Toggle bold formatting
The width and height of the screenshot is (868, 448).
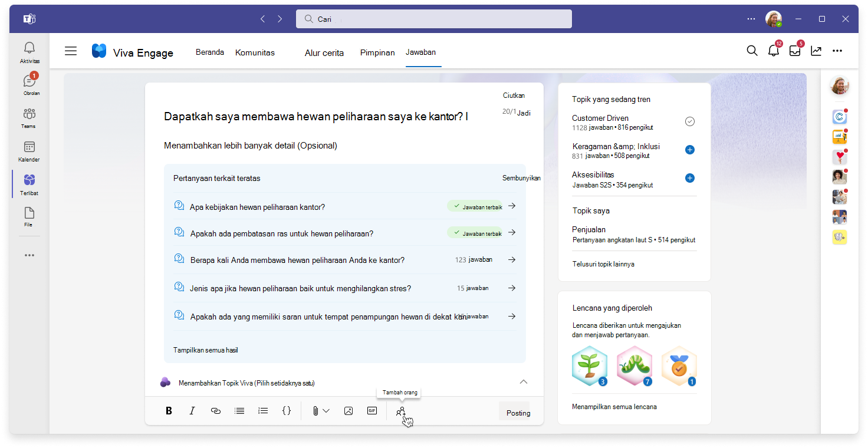point(169,411)
